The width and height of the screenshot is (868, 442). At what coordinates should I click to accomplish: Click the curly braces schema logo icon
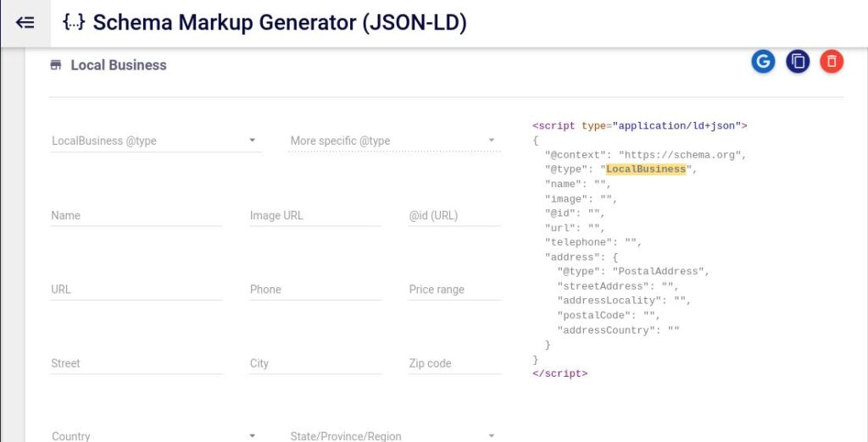[x=74, y=22]
